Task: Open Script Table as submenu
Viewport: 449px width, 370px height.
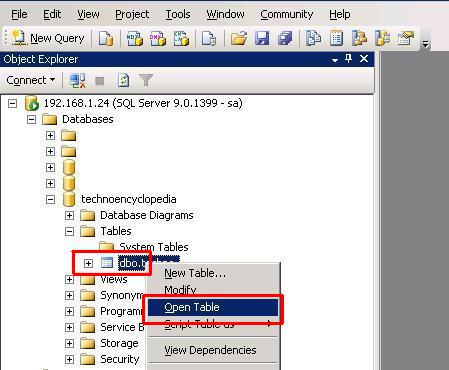Action: 213,324
